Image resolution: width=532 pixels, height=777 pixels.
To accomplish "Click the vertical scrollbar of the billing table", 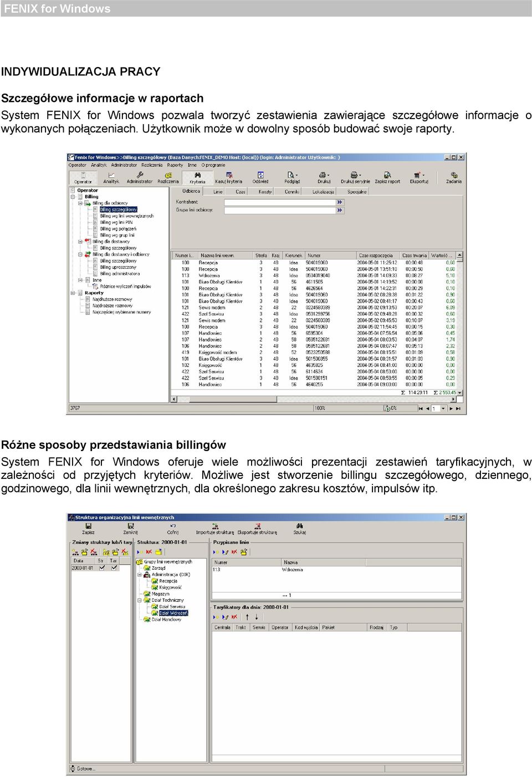I will coord(460,324).
